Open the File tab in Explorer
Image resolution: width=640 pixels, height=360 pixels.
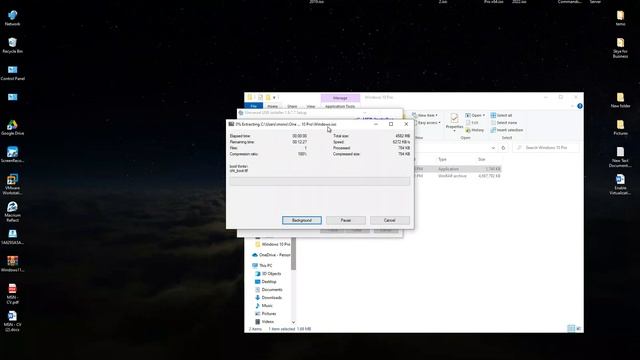[x=253, y=106]
